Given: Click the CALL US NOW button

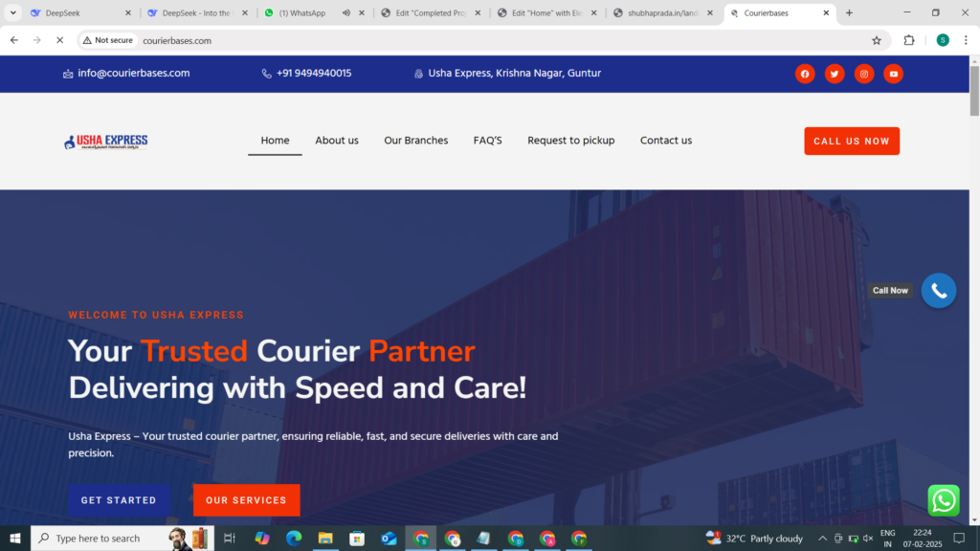Looking at the screenshot, I should tap(852, 142).
